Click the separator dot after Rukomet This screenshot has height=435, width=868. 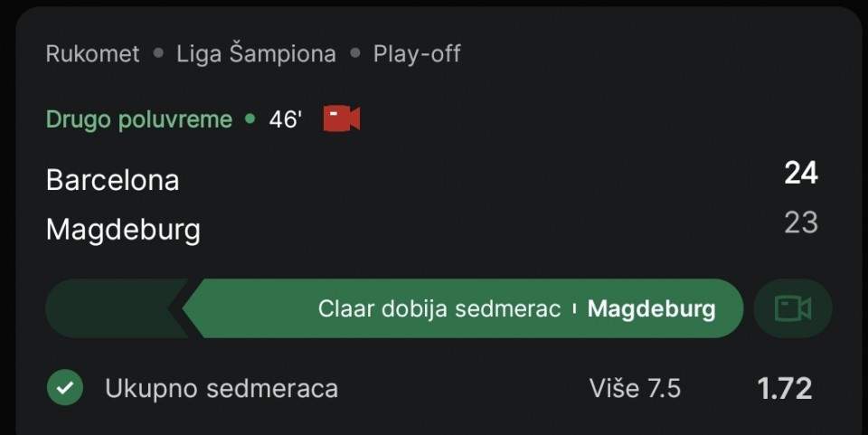pos(158,53)
